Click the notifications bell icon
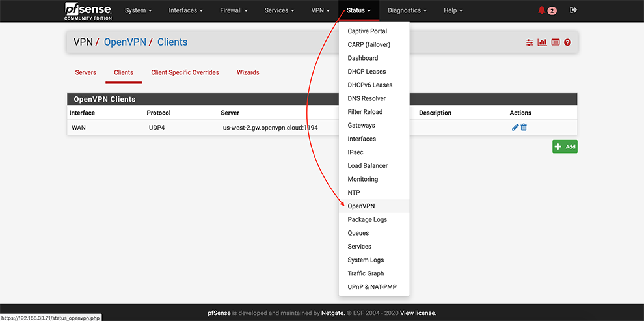Image resolution: width=644 pixels, height=321 pixels. point(542,10)
